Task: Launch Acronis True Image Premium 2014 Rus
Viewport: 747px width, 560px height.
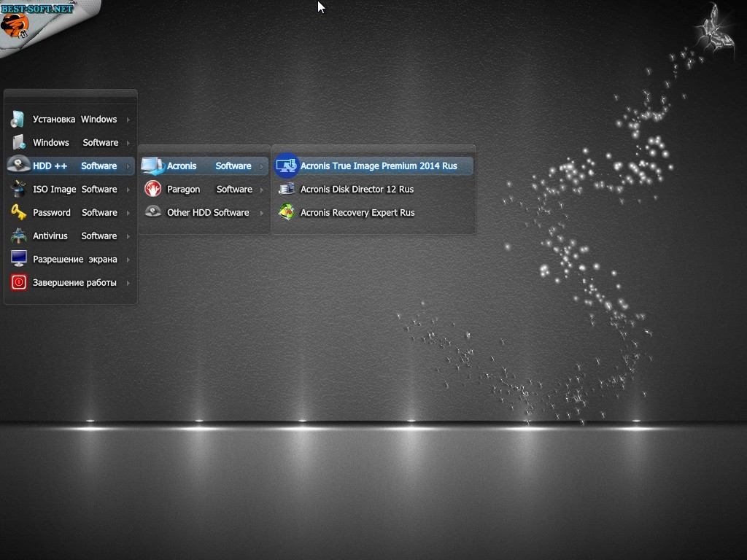Action: pyautogui.click(x=373, y=166)
